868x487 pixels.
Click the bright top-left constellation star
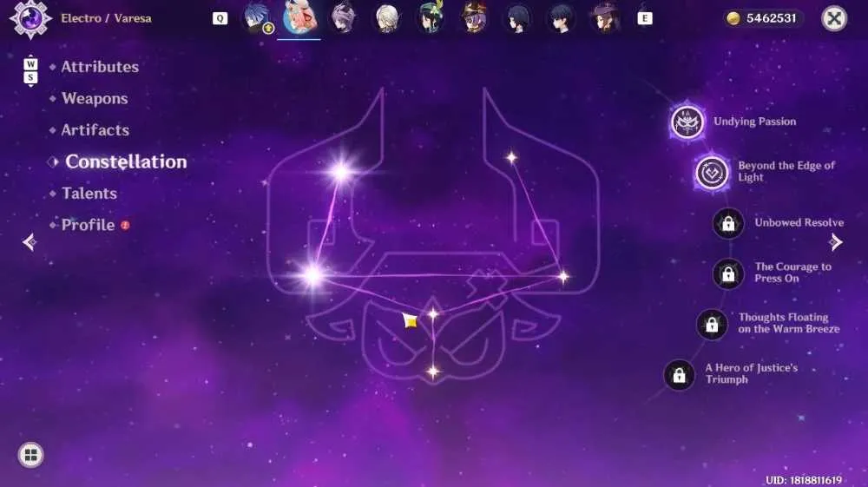pyautogui.click(x=341, y=172)
